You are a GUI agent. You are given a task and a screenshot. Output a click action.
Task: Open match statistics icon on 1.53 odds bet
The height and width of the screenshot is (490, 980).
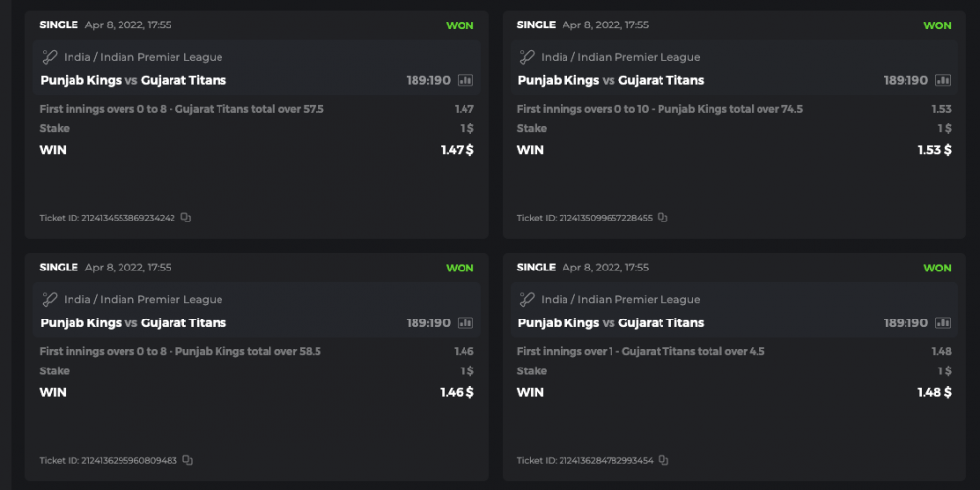pyautogui.click(x=943, y=80)
